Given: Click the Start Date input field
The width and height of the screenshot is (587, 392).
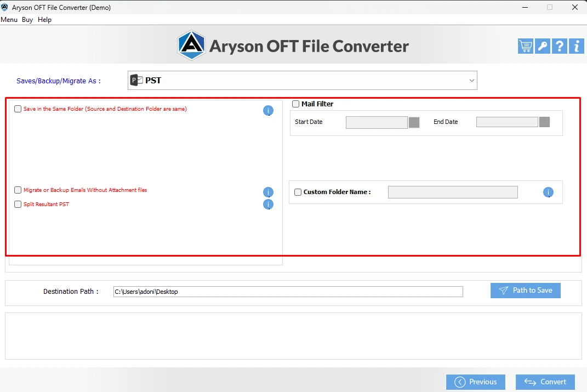Looking at the screenshot, I should [377, 122].
